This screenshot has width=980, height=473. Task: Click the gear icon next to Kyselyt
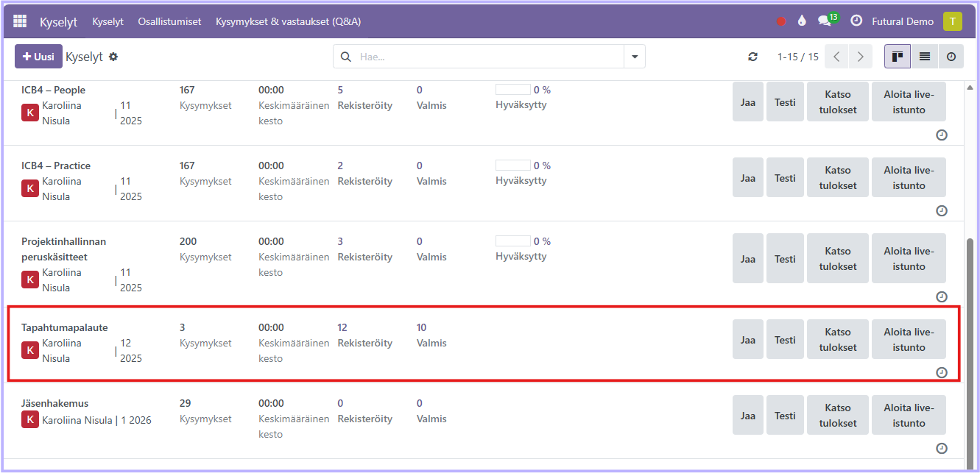pos(113,57)
